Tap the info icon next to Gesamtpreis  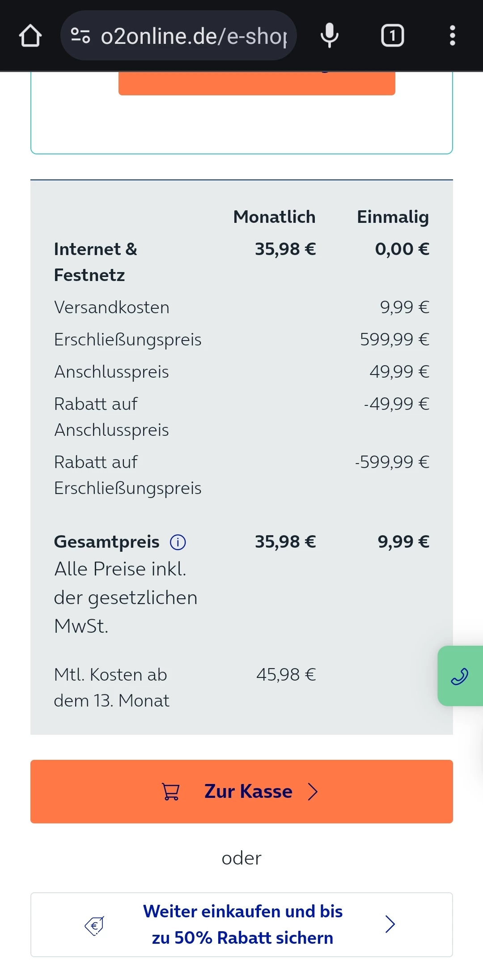(178, 542)
